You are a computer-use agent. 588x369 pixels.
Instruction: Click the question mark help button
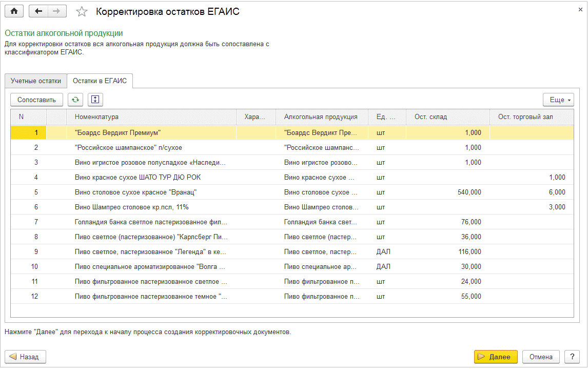pyautogui.click(x=572, y=357)
